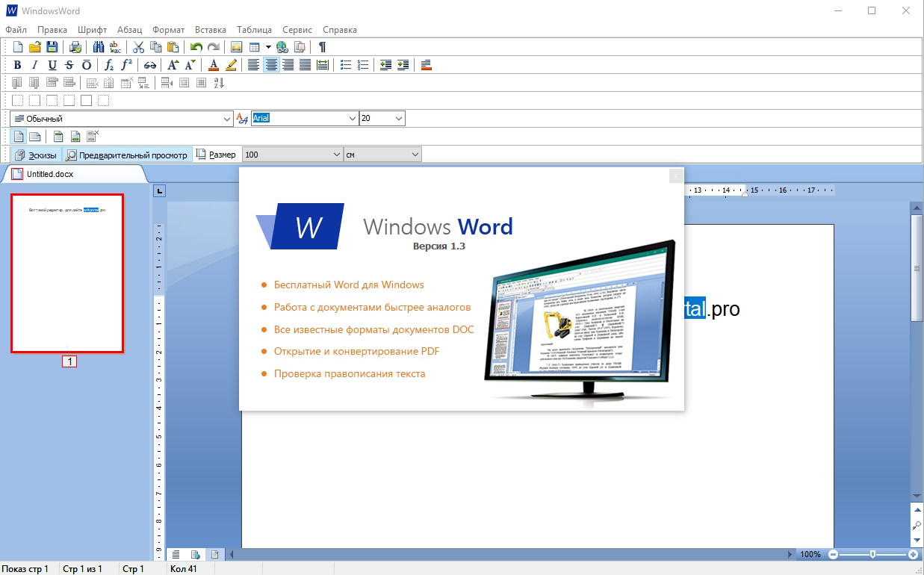Viewport: 924px width, 575px height.
Task: Click Предварительный просмотр preview button
Action: pyautogui.click(x=126, y=155)
